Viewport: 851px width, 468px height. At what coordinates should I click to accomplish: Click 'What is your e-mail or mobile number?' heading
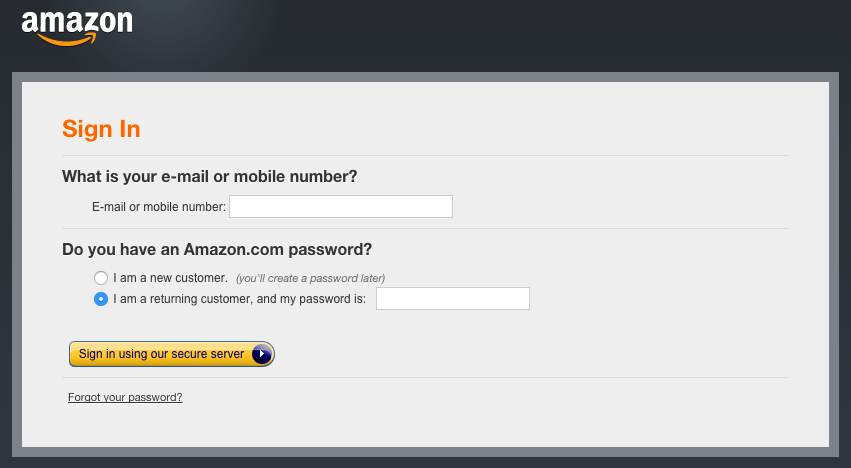209,176
